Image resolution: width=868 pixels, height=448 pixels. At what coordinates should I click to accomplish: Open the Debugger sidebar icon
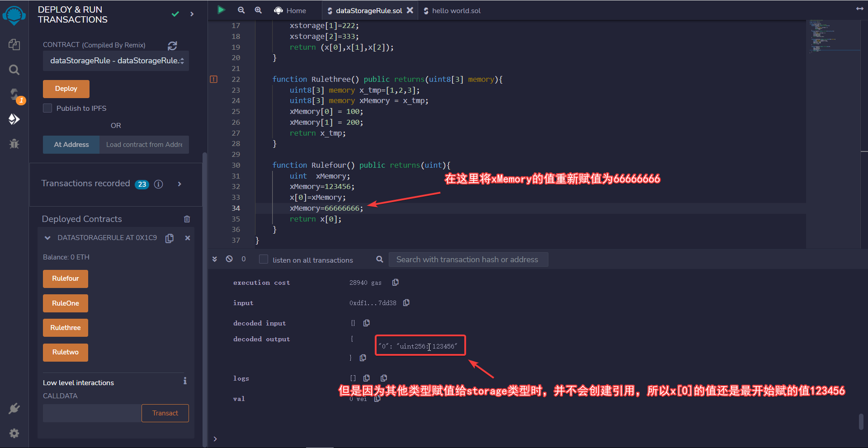point(14,144)
